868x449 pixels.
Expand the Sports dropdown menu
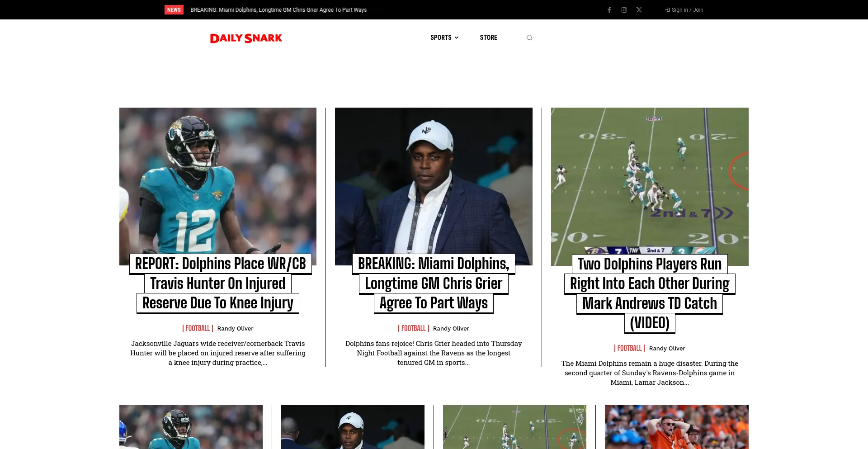point(444,38)
